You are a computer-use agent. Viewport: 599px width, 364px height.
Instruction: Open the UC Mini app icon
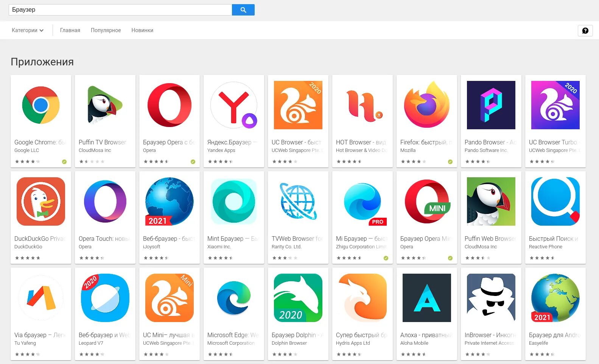[170, 298]
